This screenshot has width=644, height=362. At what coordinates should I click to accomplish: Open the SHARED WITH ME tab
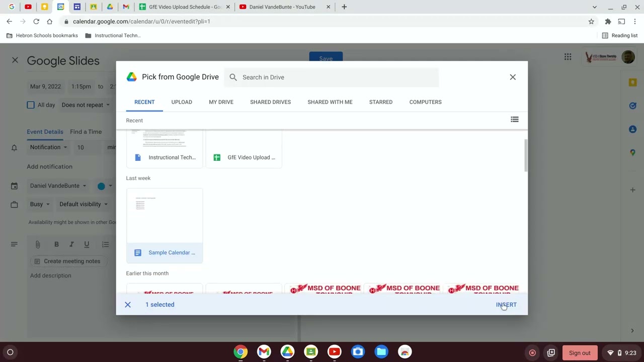[x=330, y=102]
